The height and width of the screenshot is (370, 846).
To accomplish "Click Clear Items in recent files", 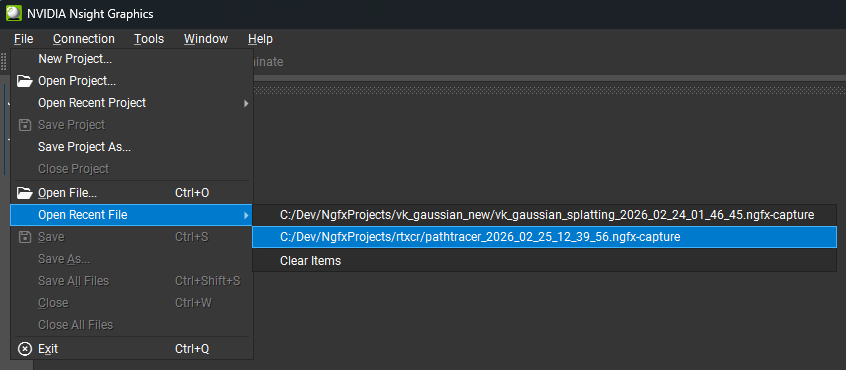I will click(x=545, y=261).
